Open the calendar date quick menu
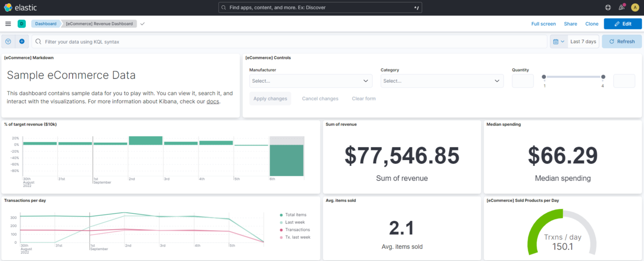 pos(559,41)
